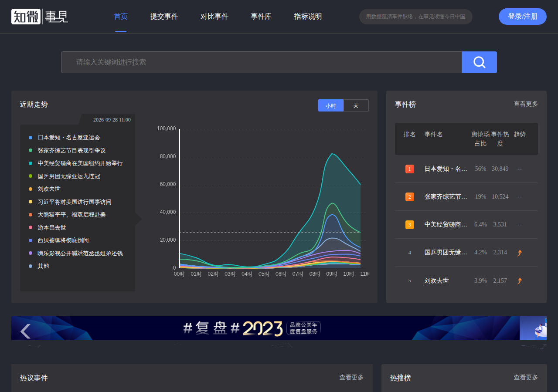Screen dimensions: 558x392
Task: Open the event 刘欢去世 in 事件榜
Action: point(436,280)
